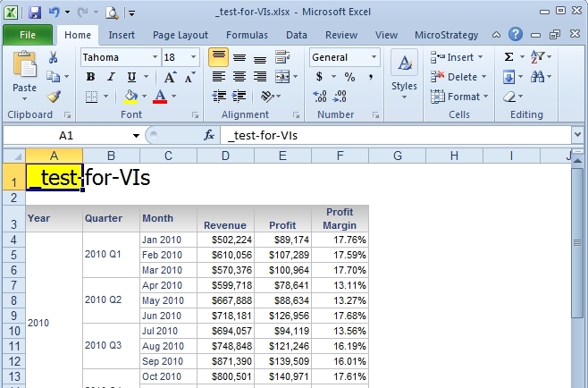Select the Format Painter brush
The height and width of the screenshot is (388, 588).
tap(53, 96)
